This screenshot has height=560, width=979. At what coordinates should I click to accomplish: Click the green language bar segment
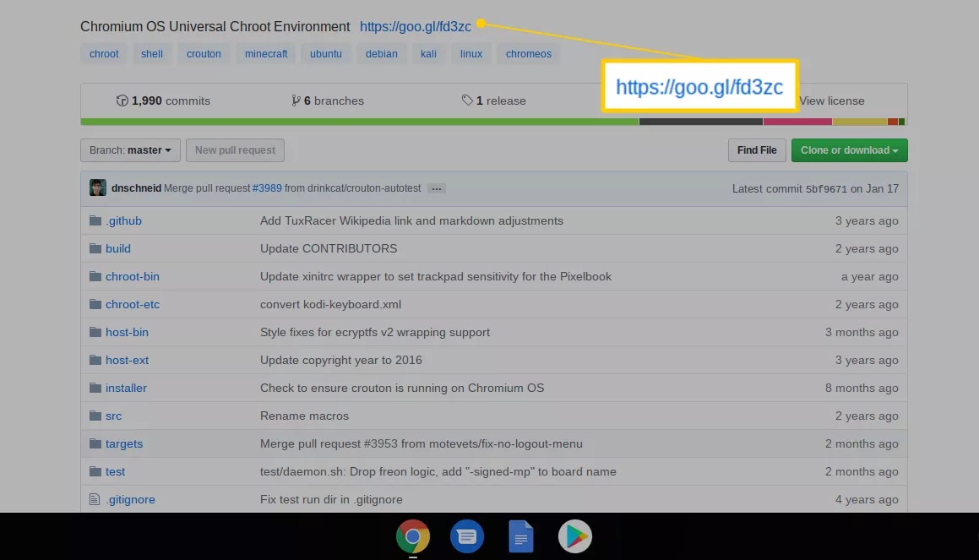pyautogui.click(x=359, y=122)
